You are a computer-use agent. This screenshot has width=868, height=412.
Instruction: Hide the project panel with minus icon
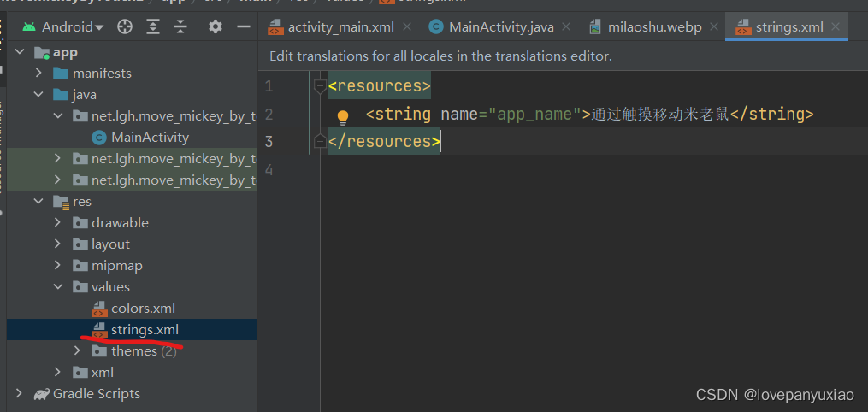click(244, 26)
